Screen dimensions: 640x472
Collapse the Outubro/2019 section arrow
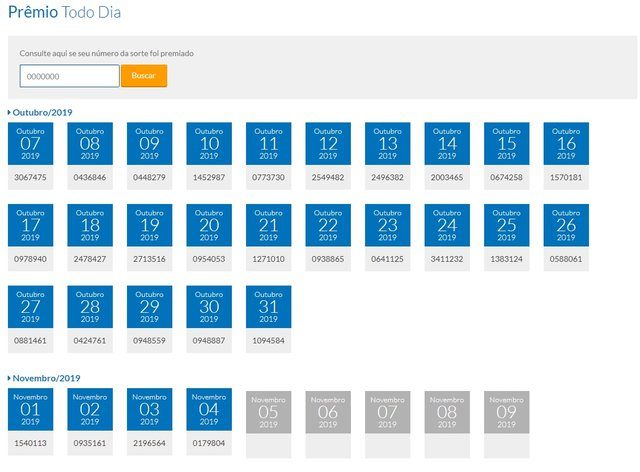click(x=10, y=113)
